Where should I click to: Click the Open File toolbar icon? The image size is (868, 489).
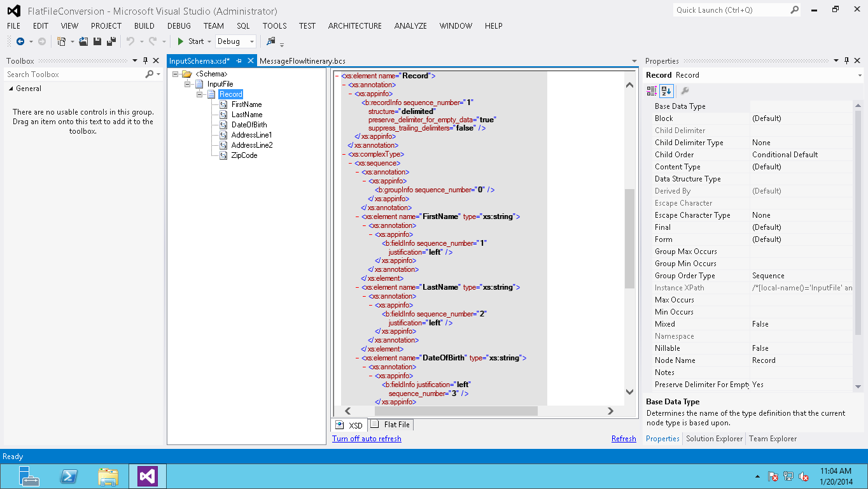pyautogui.click(x=83, y=41)
